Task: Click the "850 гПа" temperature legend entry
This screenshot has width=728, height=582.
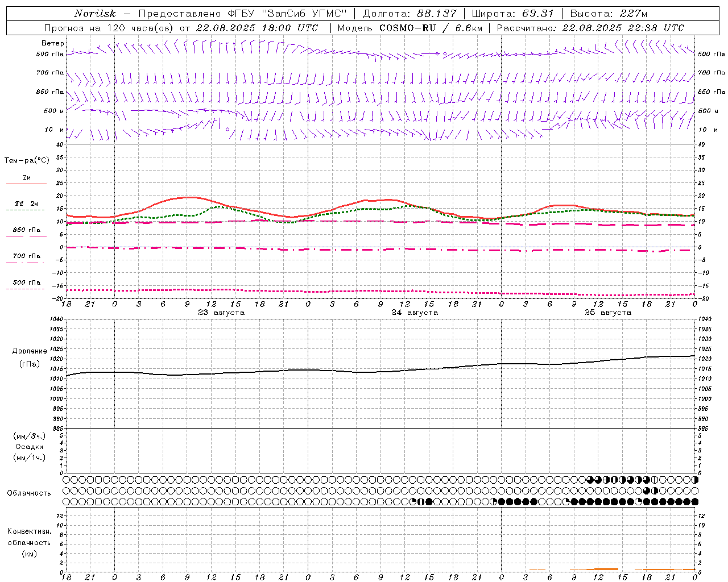Action: click(27, 230)
